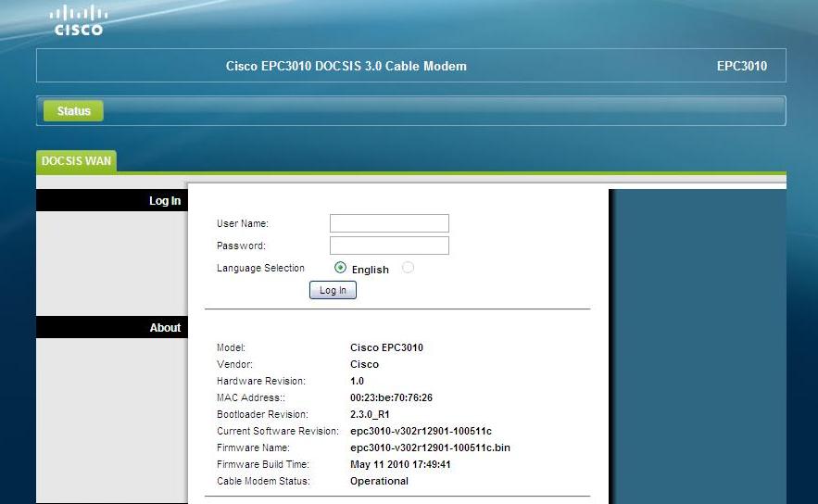
Task: Click the Log In button
Action: point(333,290)
